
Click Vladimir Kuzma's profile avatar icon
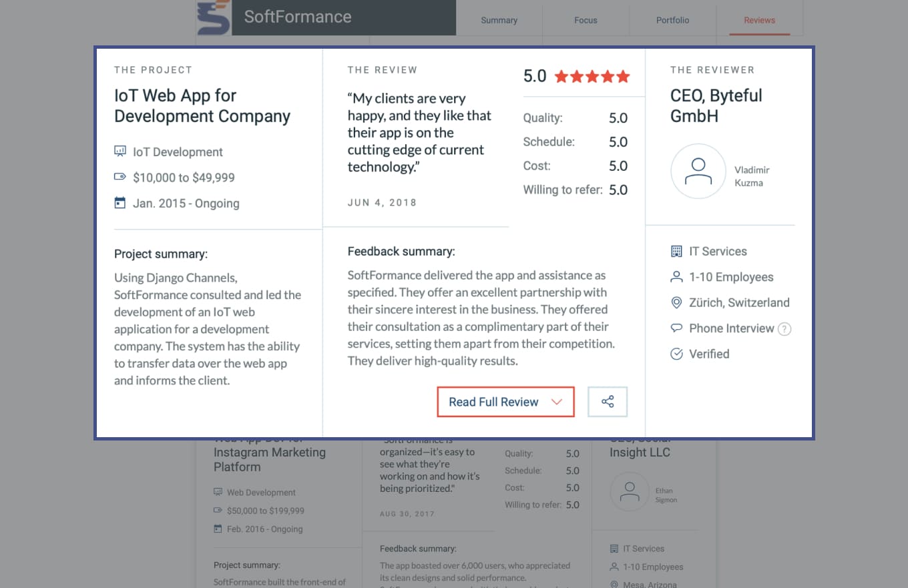pos(698,172)
